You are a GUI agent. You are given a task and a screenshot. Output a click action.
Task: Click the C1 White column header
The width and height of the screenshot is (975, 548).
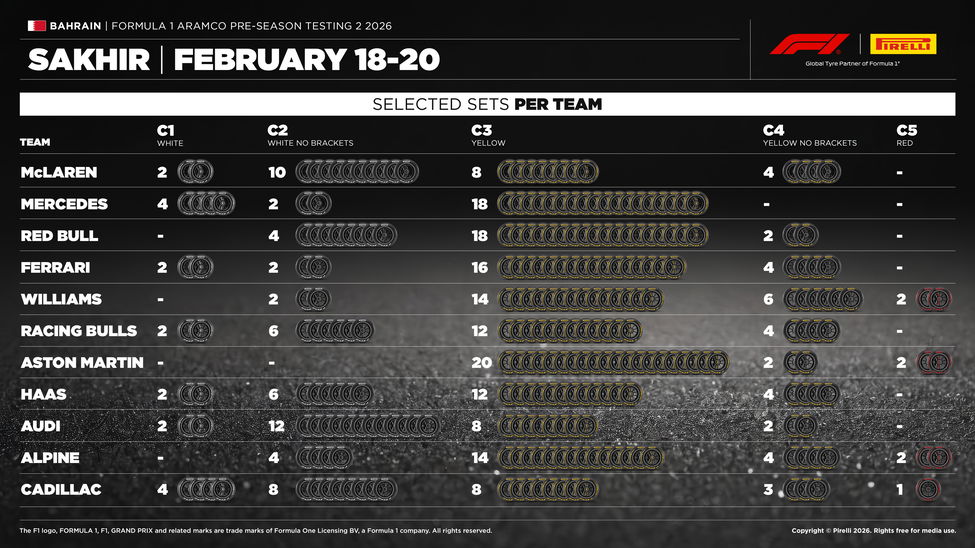coord(170,136)
